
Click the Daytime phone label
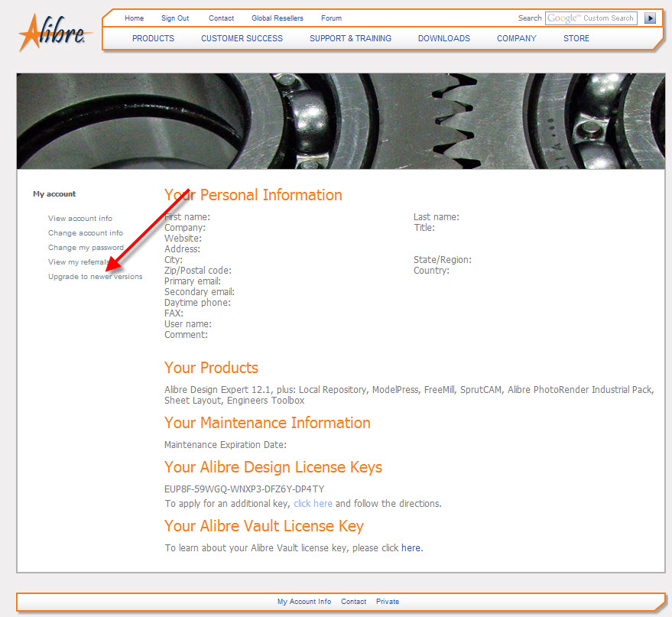pos(197,303)
